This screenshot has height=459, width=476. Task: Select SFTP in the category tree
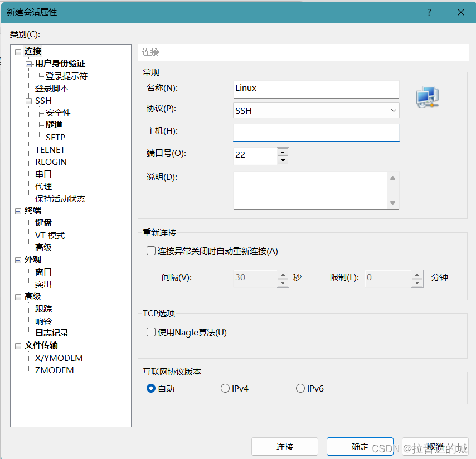[x=57, y=137]
